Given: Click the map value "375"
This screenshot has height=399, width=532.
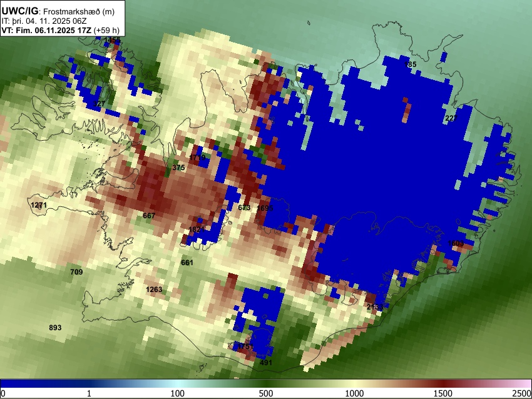Looking at the screenshot, I should (178, 168).
